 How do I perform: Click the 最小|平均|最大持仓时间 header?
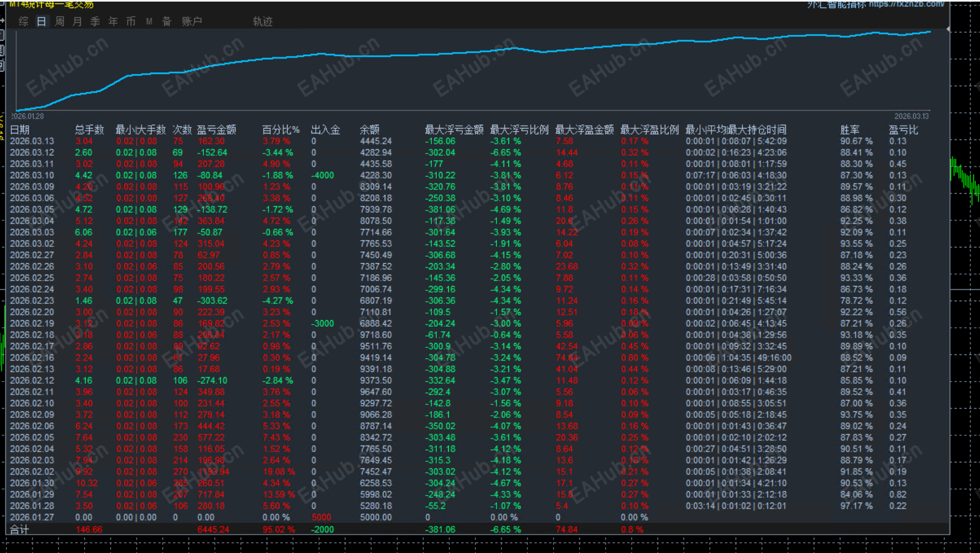[x=736, y=130]
